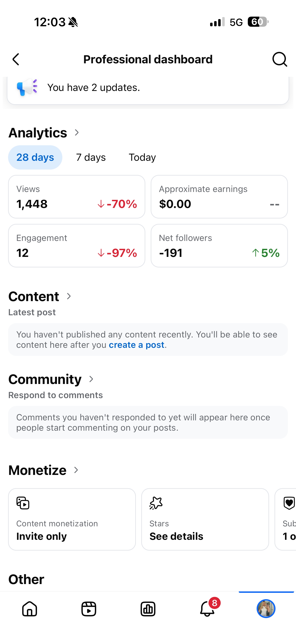Select the 28 days range
This screenshot has width=296, height=644.
click(35, 157)
